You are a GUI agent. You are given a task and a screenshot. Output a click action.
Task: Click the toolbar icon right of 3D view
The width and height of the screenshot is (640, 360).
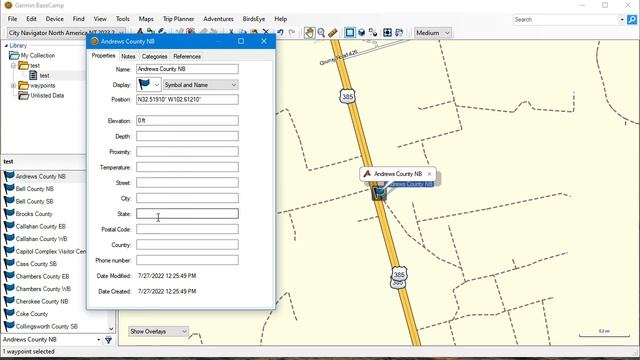click(x=373, y=33)
